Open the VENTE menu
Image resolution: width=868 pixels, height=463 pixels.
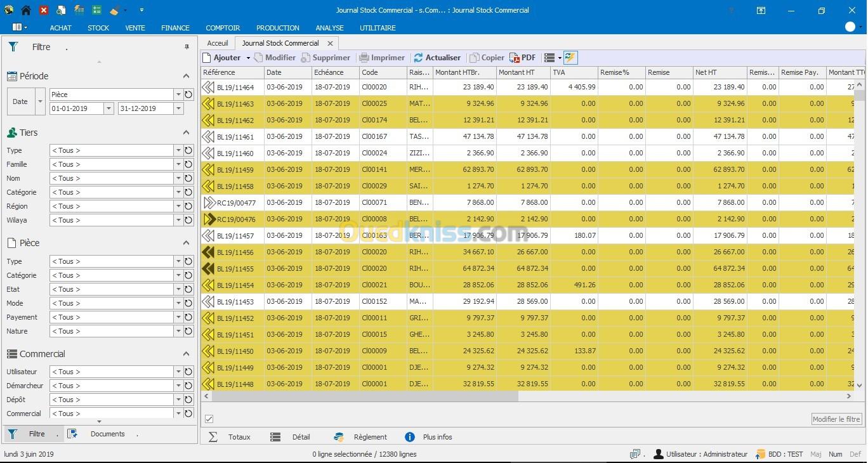point(135,28)
